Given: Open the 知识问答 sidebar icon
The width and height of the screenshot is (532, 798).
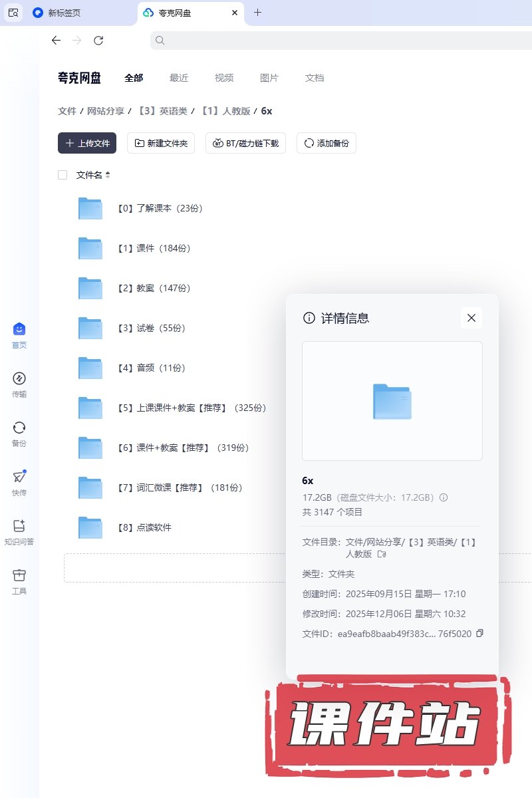Looking at the screenshot, I should click(19, 527).
